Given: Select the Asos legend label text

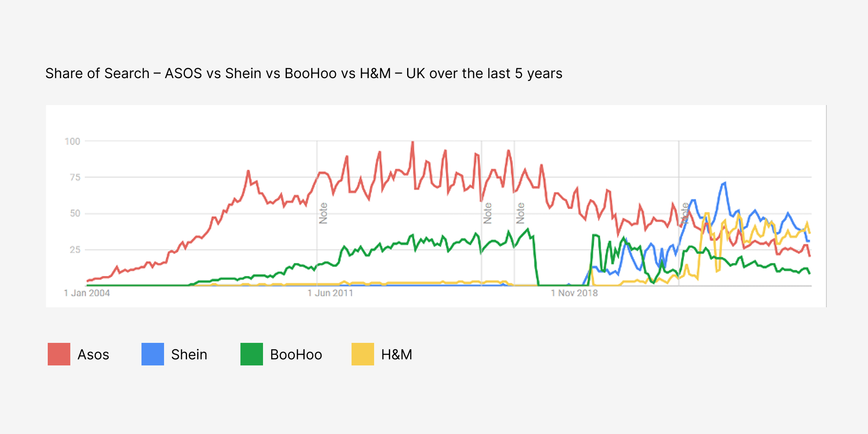Looking at the screenshot, I should click(x=93, y=355).
